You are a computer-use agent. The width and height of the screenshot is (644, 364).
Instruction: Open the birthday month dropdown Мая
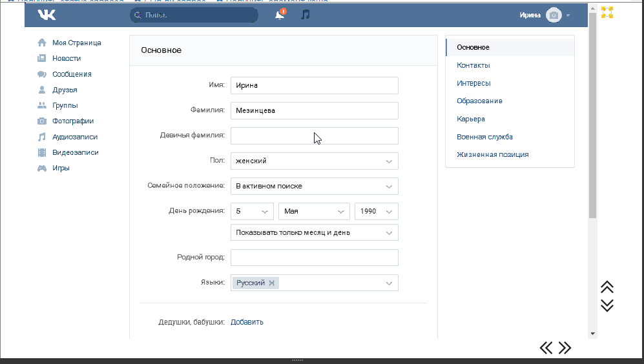coord(314,211)
